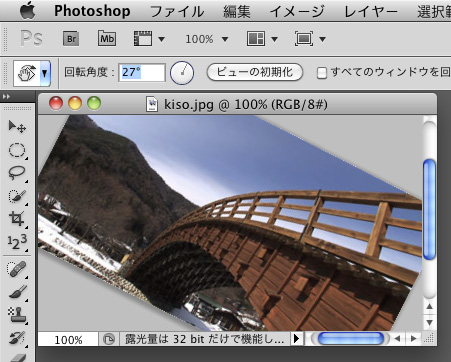Click the kiso.jpg @ 100% window title

[246, 105]
